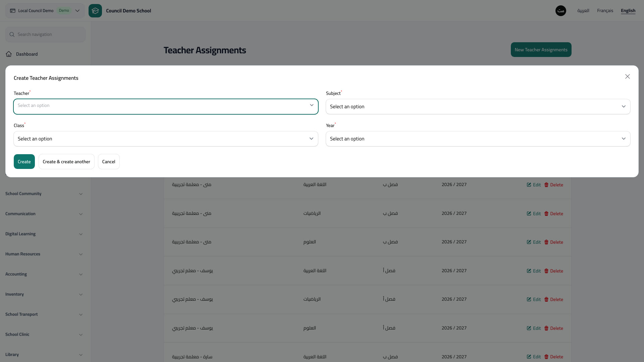This screenshot has height=362, width=644.
Task: Open the Teacher select dropdown
Action: (x=166, y=107)
